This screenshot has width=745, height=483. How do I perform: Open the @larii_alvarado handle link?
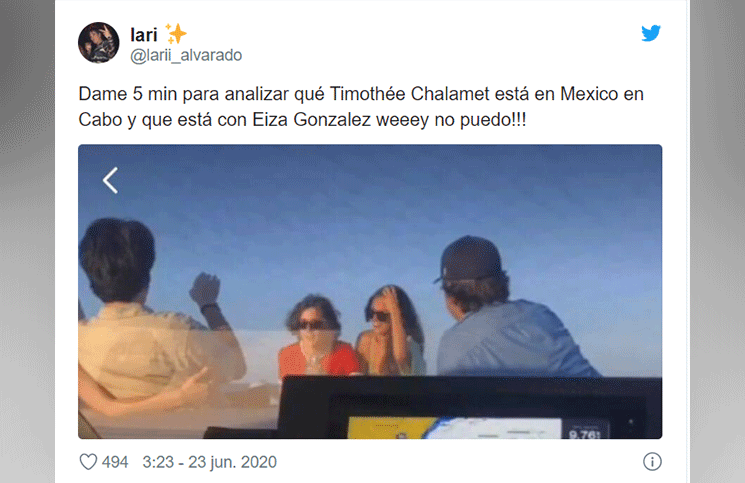[186, 56]
